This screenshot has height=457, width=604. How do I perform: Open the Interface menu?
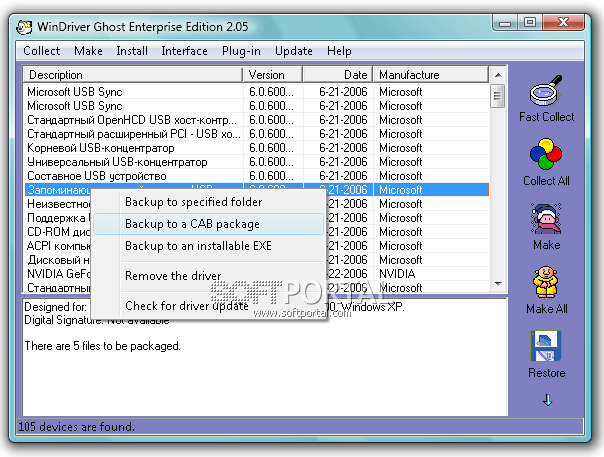[x=184, y=51]
